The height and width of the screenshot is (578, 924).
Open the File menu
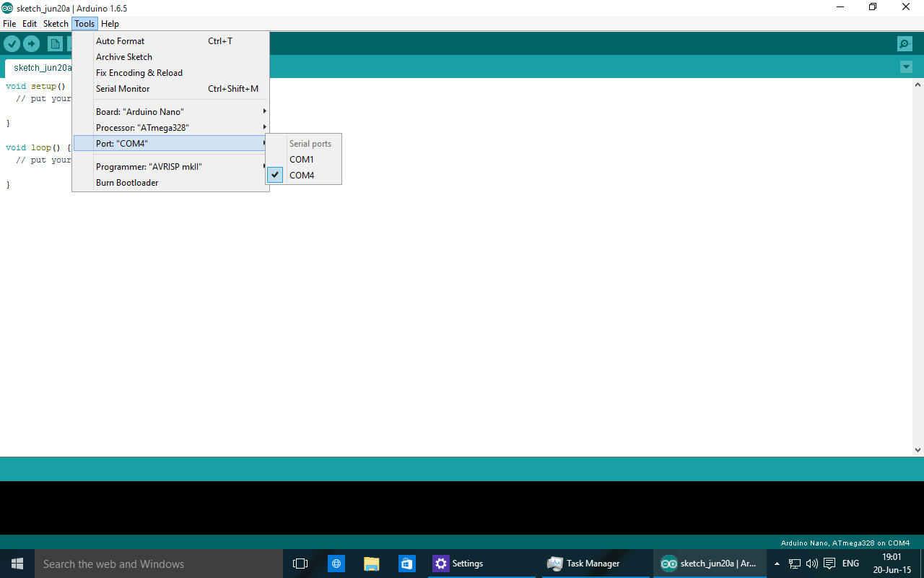coord(9,24)
